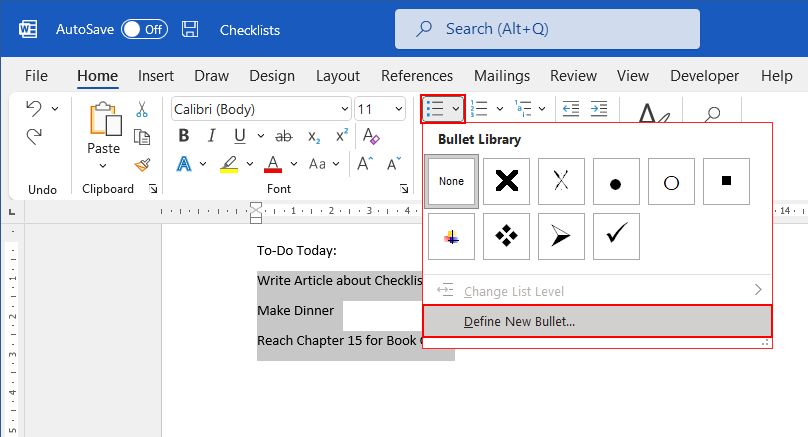808x437 pixels.
Task: Select the bold X bullet
Action: [506, 181]
